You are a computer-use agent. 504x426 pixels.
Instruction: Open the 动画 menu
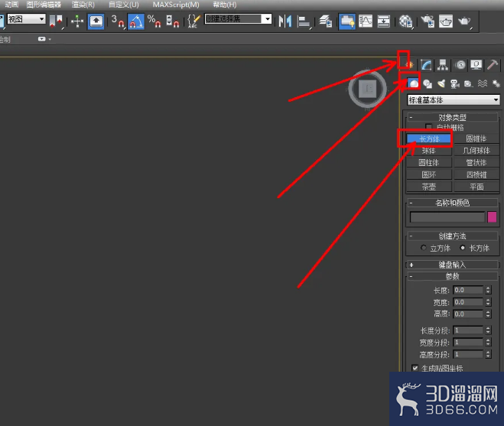12,5
